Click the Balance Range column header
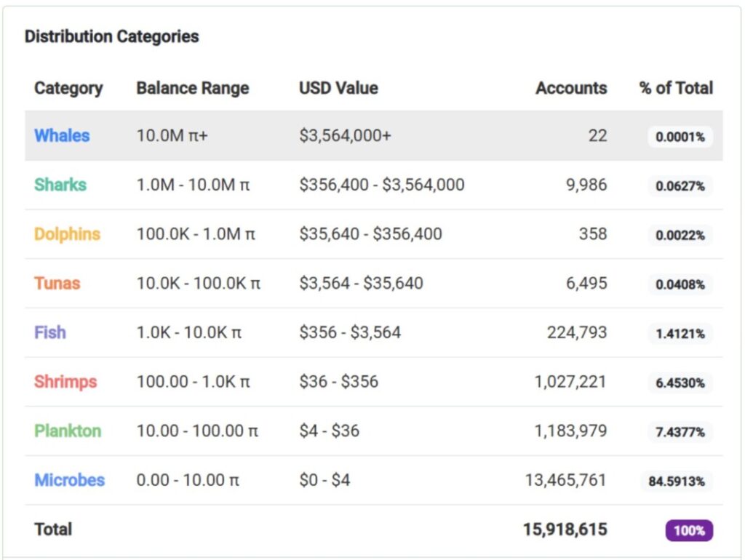The height and width of the screenshot is (560, 745). point(193,88)
